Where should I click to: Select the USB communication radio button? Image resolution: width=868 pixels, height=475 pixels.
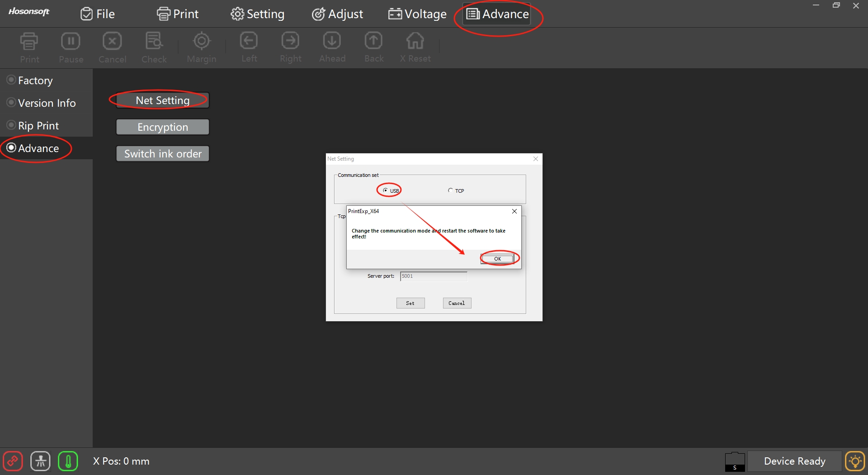point(385,190)
